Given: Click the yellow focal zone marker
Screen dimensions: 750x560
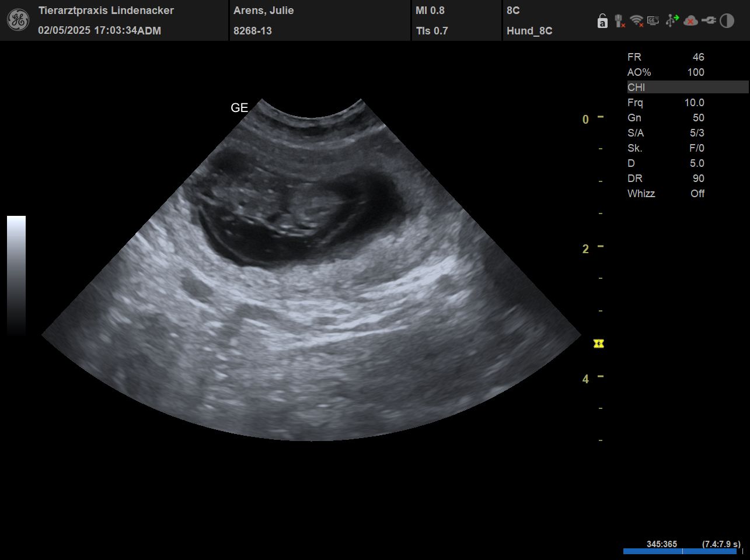Looking at the screenshot, I should tap(598, 344).
